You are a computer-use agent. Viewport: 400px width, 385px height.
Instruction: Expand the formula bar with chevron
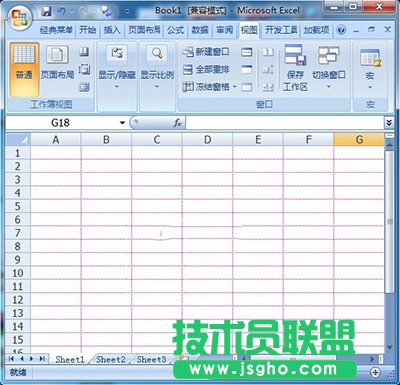pos(389,123)
